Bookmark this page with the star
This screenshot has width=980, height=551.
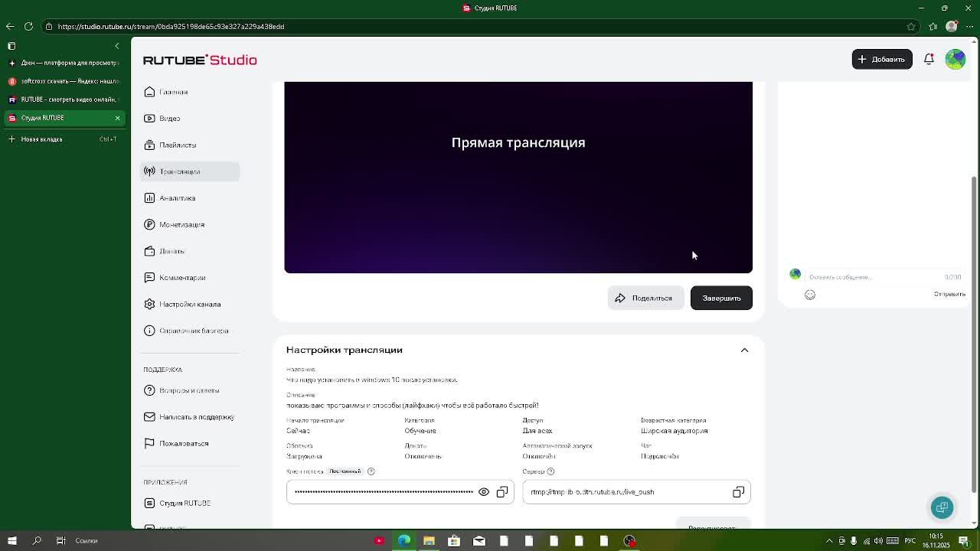click(x=911, y=26)
